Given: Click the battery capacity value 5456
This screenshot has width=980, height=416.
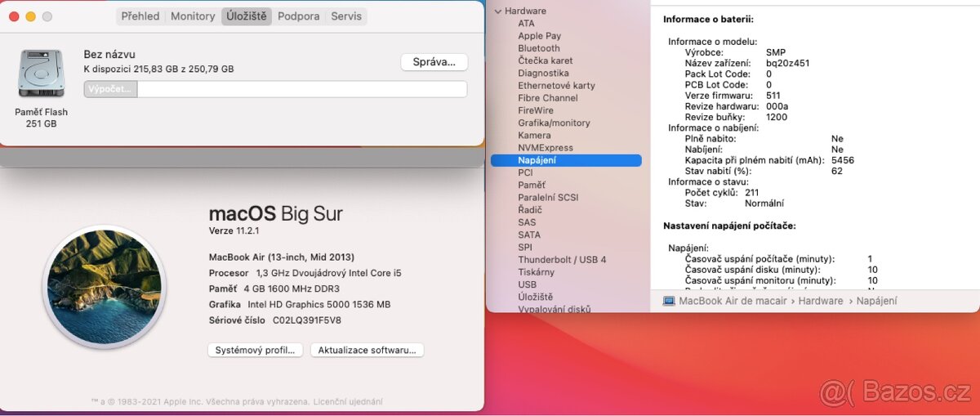Looking at the screenshot, I should (843, 160).
